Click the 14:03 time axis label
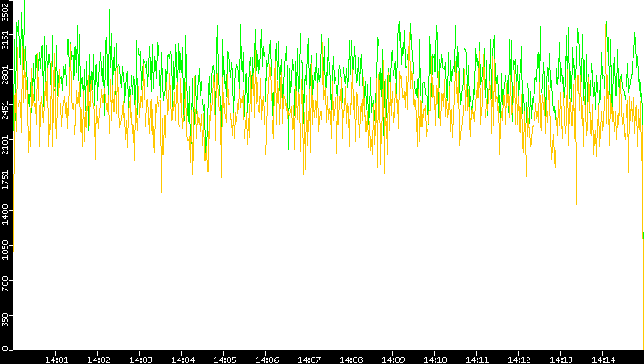 point(140,360)
